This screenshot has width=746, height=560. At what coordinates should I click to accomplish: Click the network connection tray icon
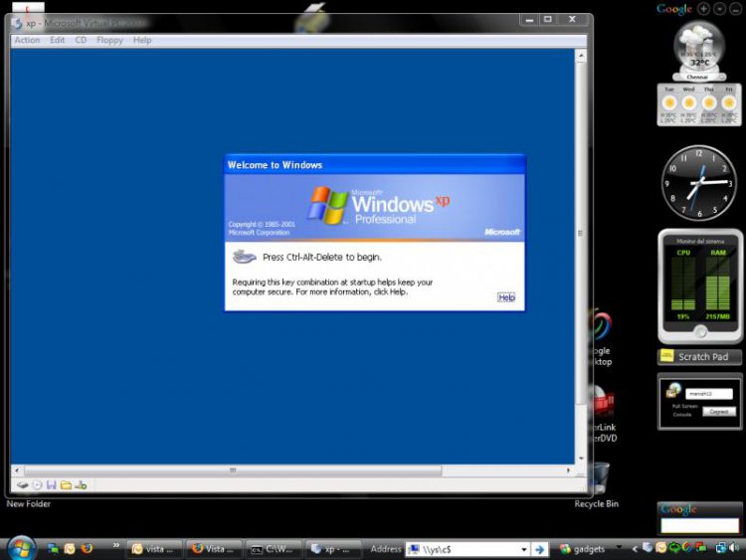(721, 548)
